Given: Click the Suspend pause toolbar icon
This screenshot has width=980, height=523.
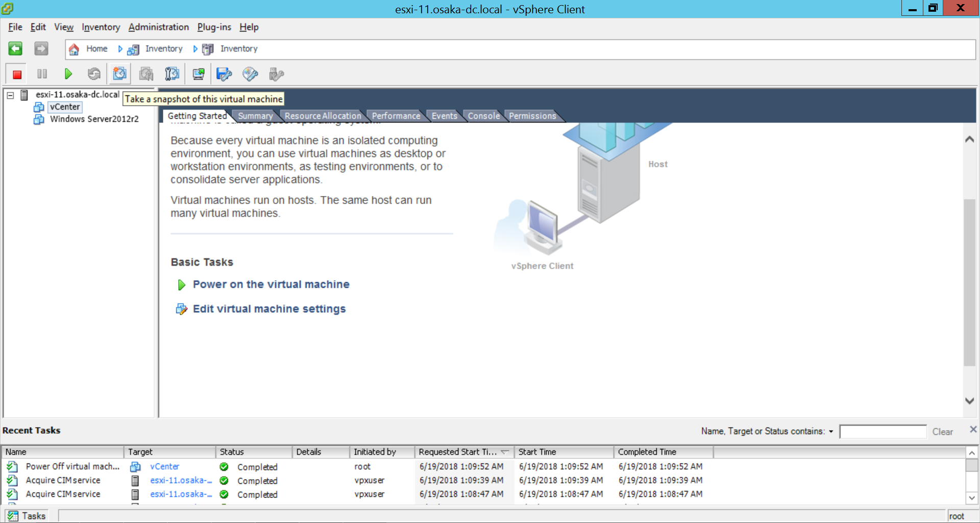Looking at the screenshot, I should click(x=42, y=74).
